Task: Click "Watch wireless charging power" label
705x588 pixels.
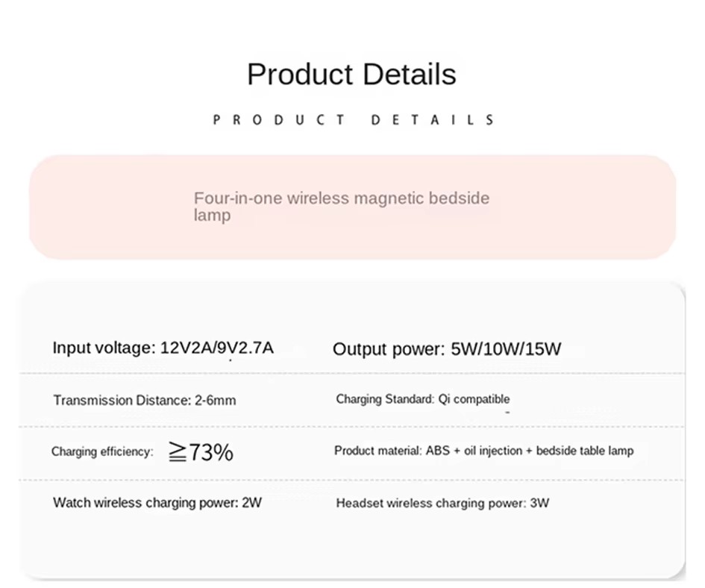Action: [145, 502]
